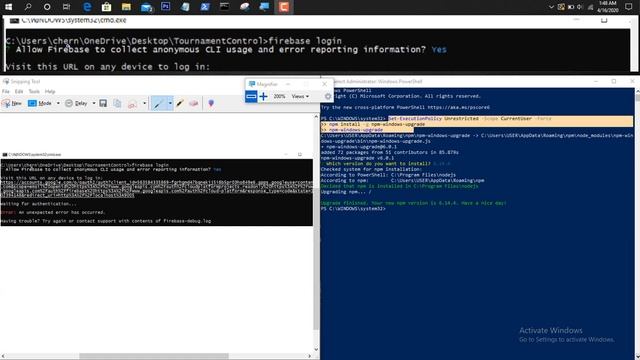Click the orange Camtasia taskbar icon

click(x=284, y=7)
